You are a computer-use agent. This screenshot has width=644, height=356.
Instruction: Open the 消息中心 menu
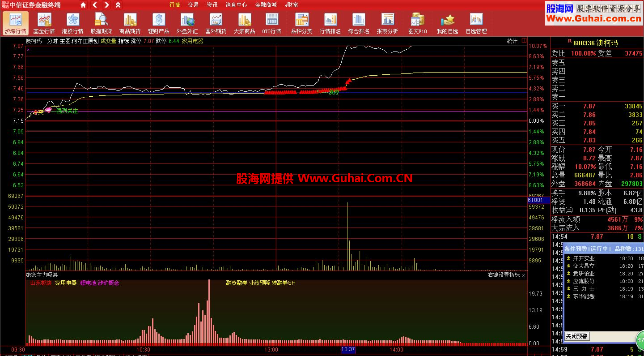[236, 5]
